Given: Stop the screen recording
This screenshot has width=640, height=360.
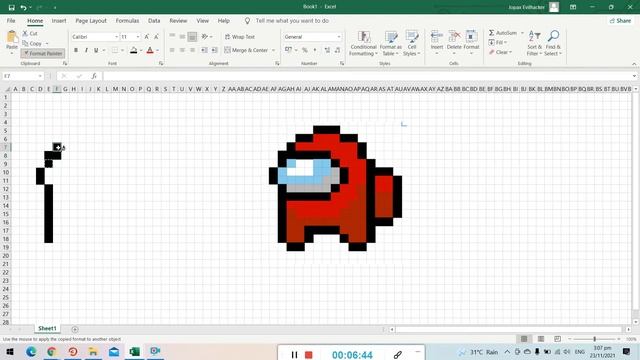Looking at the screenshot, I should [309, 355].
